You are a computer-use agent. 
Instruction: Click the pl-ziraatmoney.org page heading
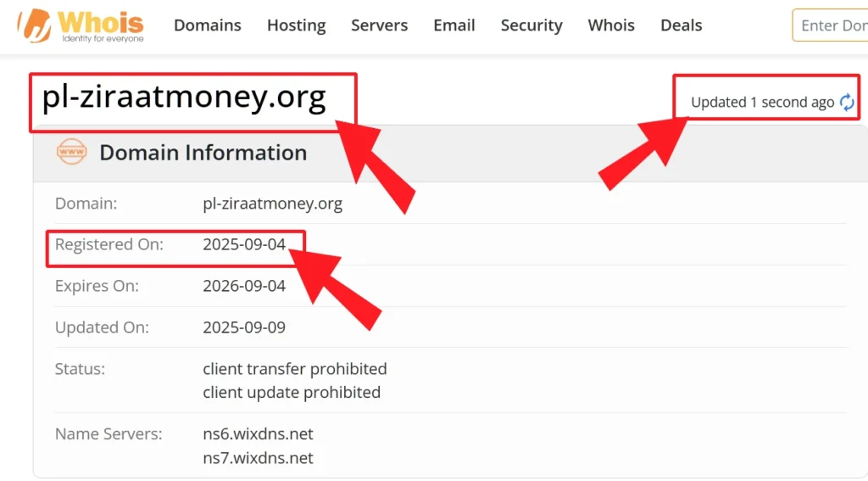[184, 98]
